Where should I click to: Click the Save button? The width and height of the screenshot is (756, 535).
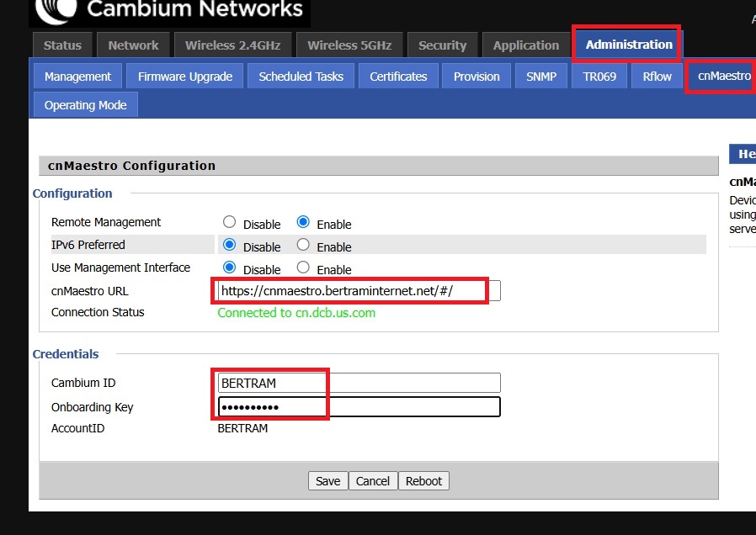[327, 481]
